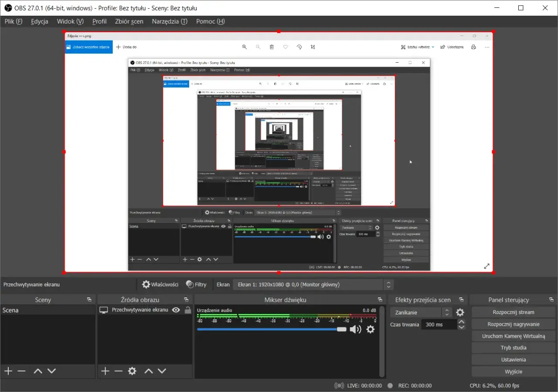Click Zobacz wszystkie zdjęcia in the previewed Photos window
Image resolution: width=558 pixels, height=392 pixels.
(89, 47)
